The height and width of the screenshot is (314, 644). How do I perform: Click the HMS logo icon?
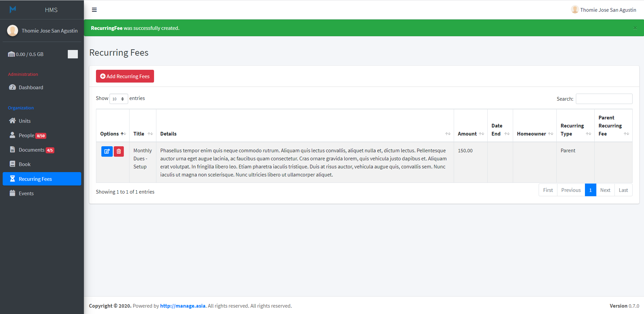[x=13, y=9]
